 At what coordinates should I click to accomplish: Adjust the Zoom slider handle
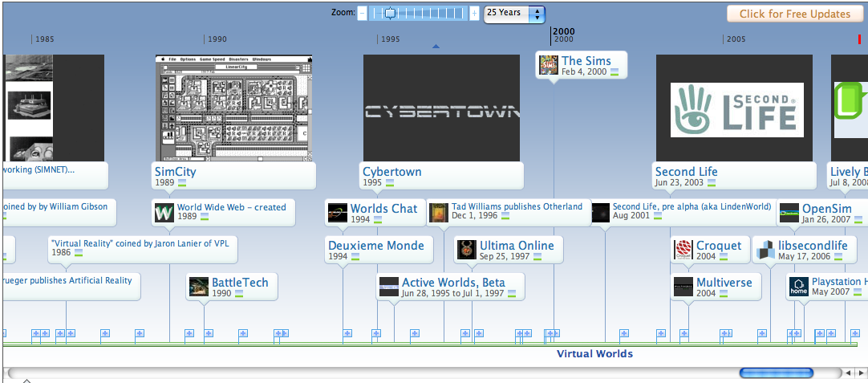point(390,13)
